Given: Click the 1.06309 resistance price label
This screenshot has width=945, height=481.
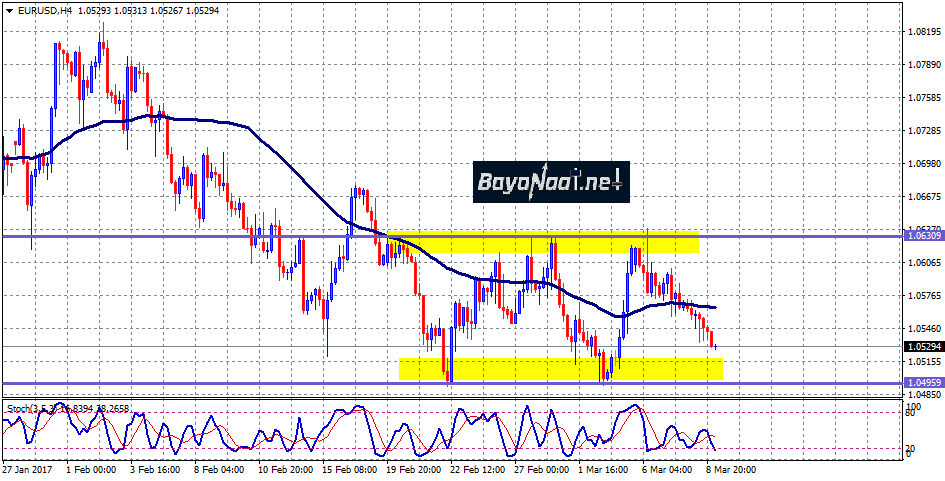Looking at the screenshot, I should [923, 236].
